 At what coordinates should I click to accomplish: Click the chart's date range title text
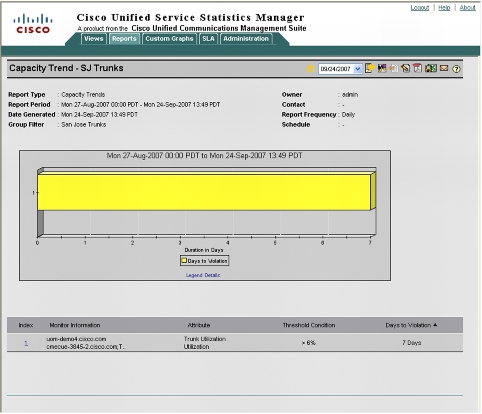(x=204, y=155)
